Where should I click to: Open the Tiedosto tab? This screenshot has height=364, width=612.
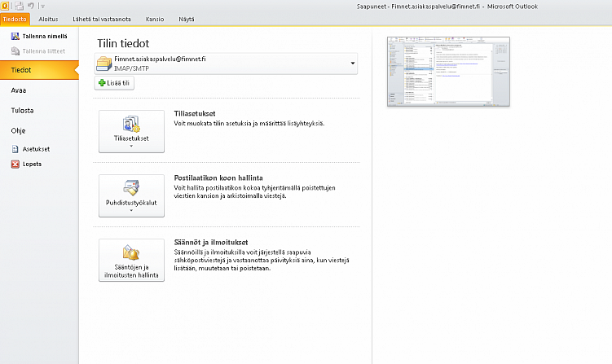[15, 19]
